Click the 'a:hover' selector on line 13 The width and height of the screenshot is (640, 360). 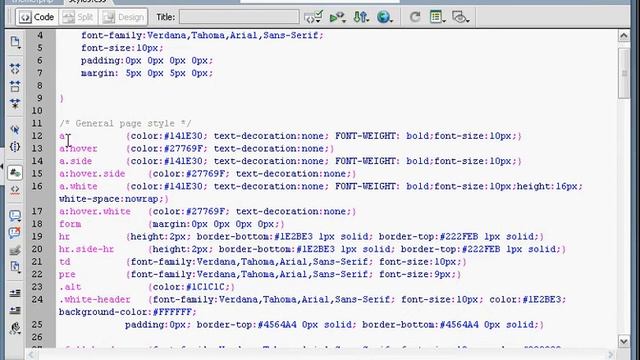(78, 149)
